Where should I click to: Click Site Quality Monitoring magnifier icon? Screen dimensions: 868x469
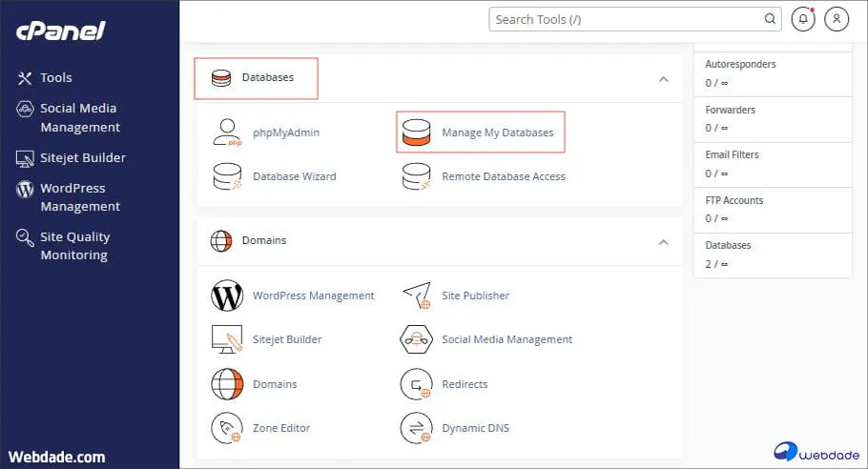[x=25, y=237]
